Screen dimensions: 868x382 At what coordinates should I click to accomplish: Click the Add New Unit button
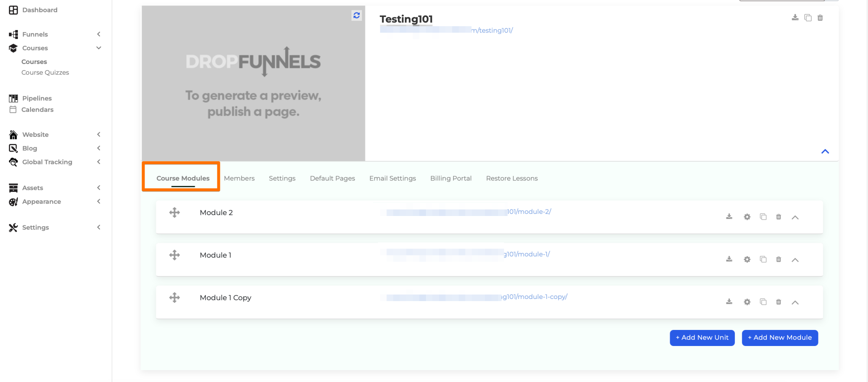click(x=702, y=338)
